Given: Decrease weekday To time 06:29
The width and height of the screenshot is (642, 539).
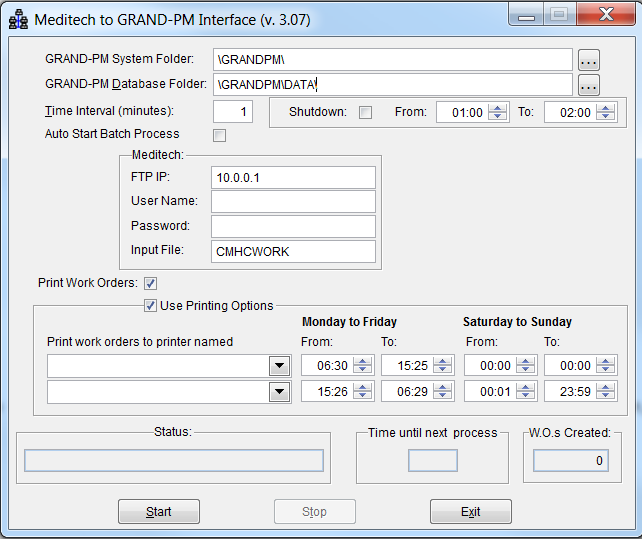Looking at the screenshot, I should pyautogui.click(x=442, y=395).
